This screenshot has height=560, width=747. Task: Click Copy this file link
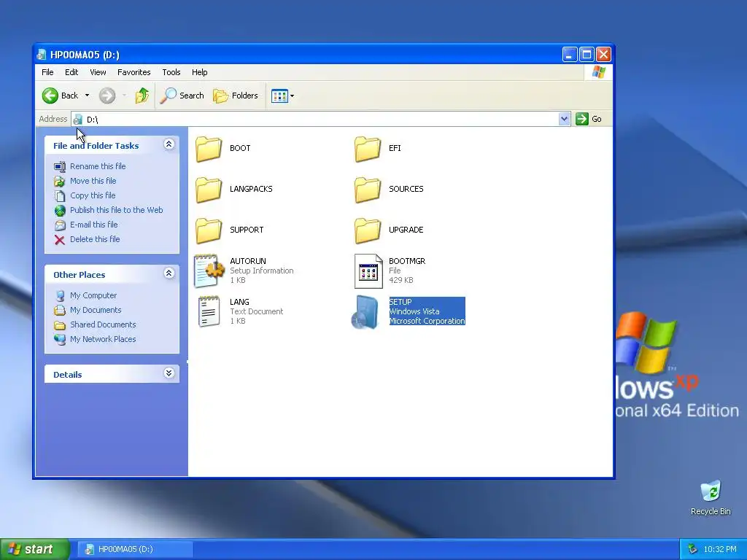tap(93, 195)
